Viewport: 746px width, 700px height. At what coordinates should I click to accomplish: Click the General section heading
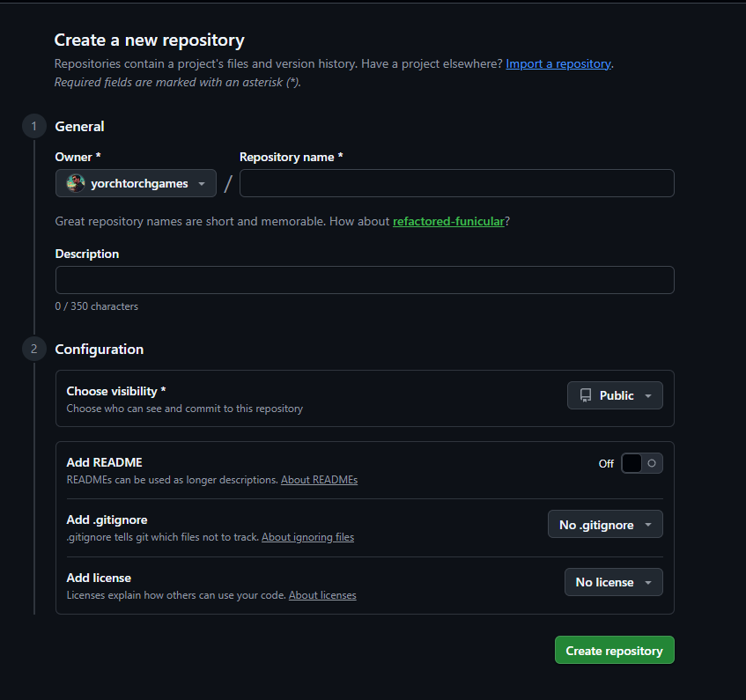coord(79,127)
